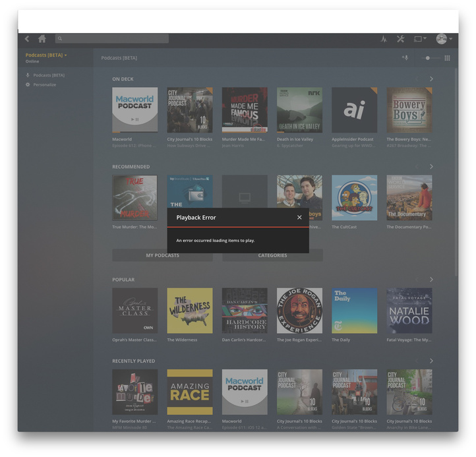Open The Bowery Boys cover
The image size is (476, 457).
coord(409,110)
